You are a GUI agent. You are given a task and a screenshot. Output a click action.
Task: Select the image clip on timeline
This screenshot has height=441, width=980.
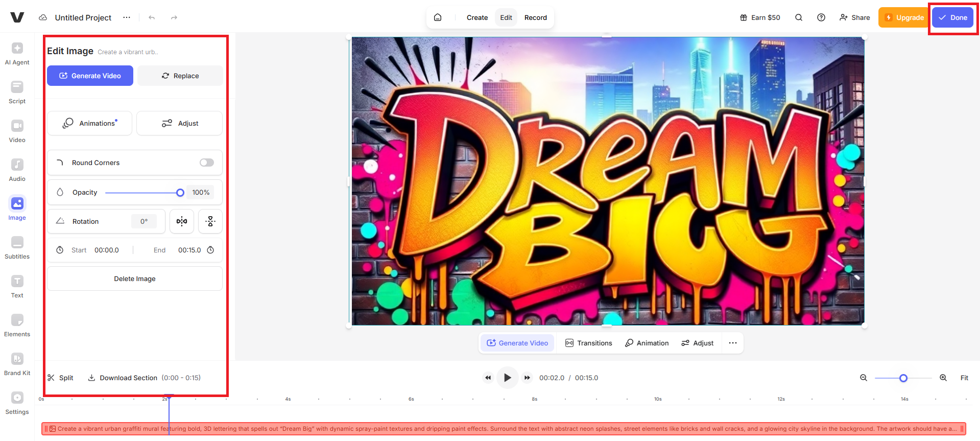click(504, 429)
